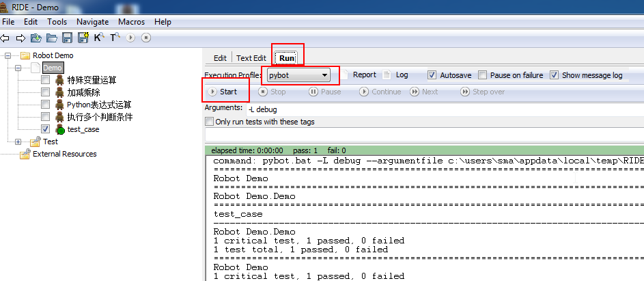Screen dimensions: 644x281
Task: Click the Robot Demo folder icon
Action: [x=25, y=55]
